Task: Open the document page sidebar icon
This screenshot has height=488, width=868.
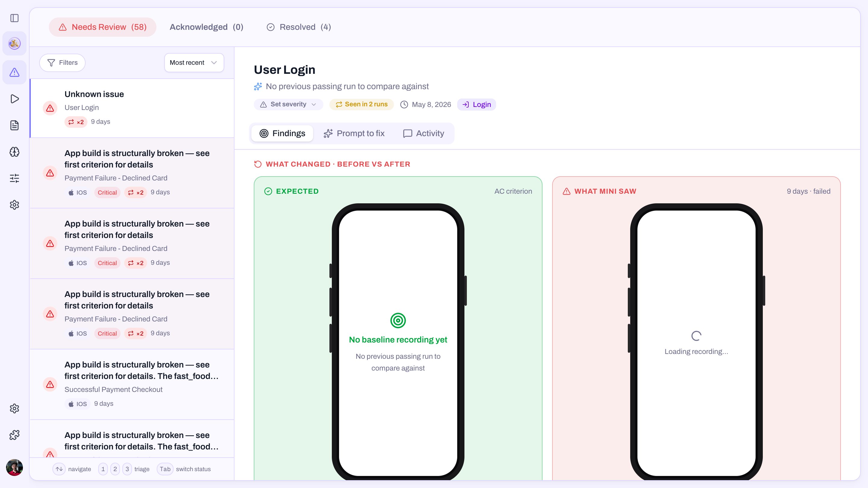Action: click(x=14, y=125)
